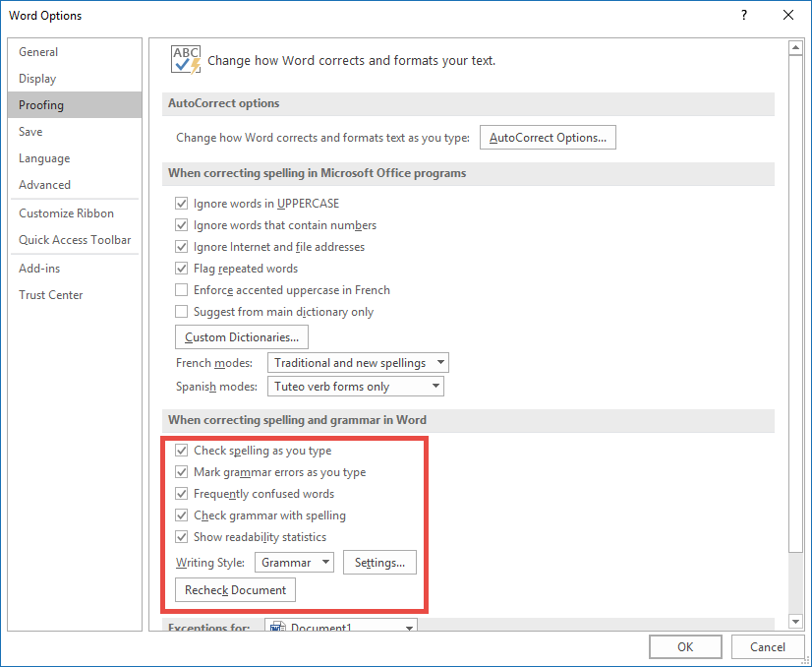The width and height of the screenshot is (812, 667).
Task: Click 'AutoCorrect options' section header text
Action: pyautogui.click(x=224, y=103)
